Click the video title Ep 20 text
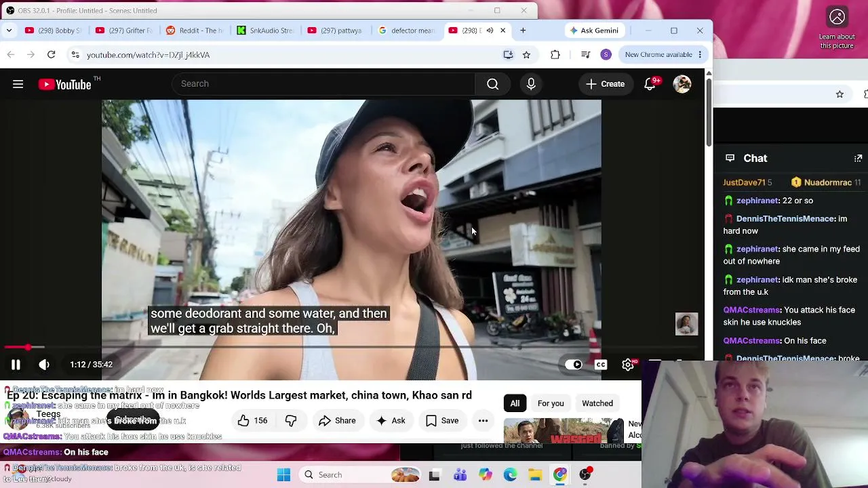This screenshot has width=868, height=488. pyautogui.click(x=239, y=395)
